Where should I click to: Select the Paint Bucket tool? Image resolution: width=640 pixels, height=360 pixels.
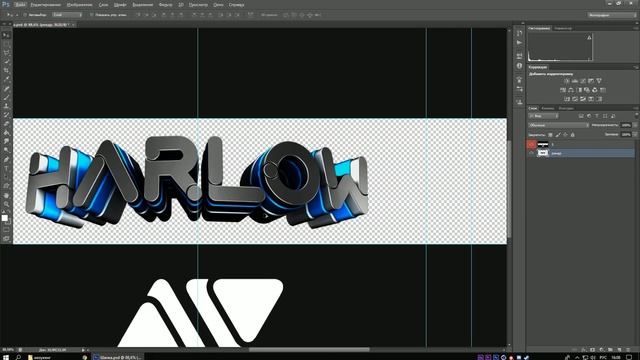6,133
